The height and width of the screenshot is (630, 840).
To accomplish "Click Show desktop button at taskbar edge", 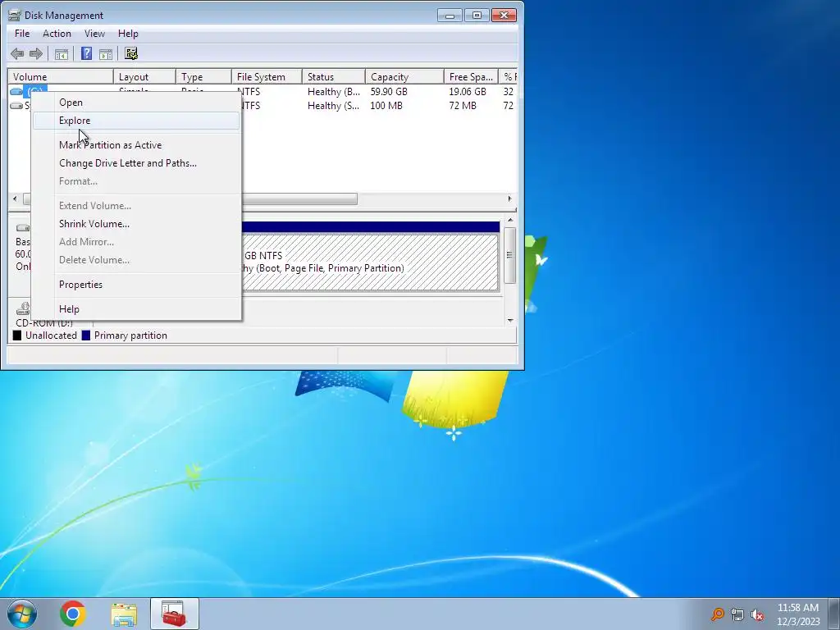I will 834,614.
